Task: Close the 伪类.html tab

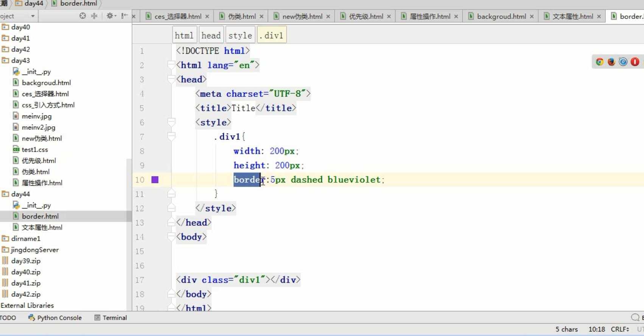Action: point(261,17)
